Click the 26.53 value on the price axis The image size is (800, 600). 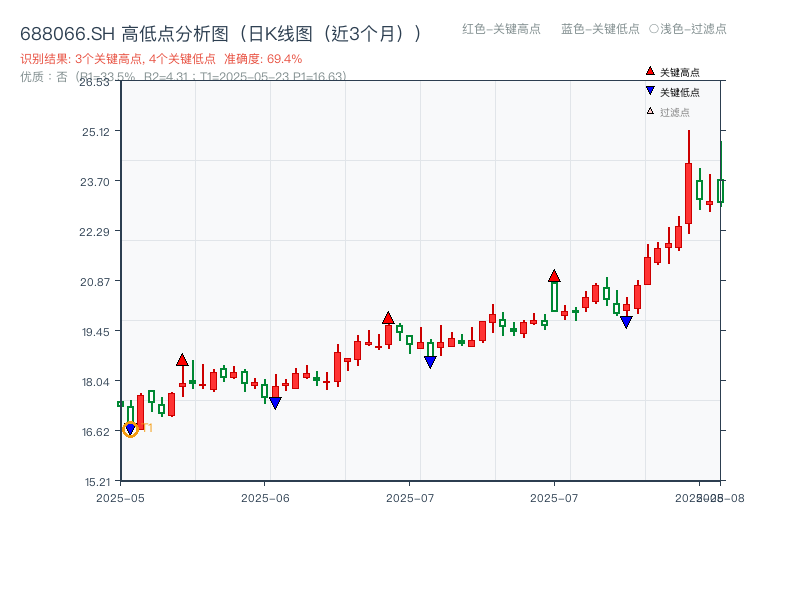point(95,83)
